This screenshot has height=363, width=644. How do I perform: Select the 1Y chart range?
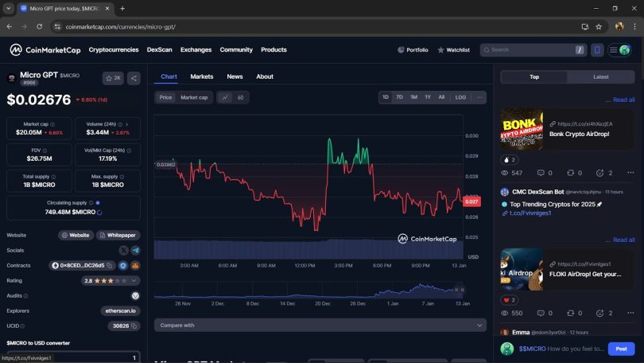coord(428,97)
